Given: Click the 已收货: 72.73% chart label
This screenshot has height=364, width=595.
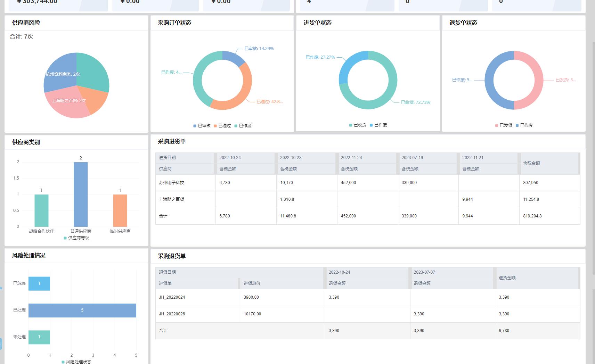Looking at the screenshot, I should [x=416, y=102].
